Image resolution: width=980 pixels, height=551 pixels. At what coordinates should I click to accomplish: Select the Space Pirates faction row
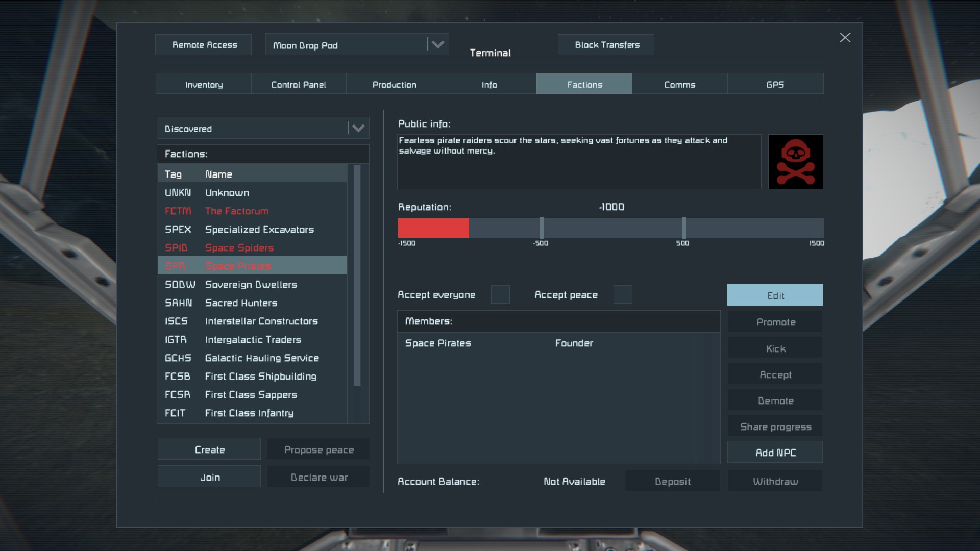point(252,265)
